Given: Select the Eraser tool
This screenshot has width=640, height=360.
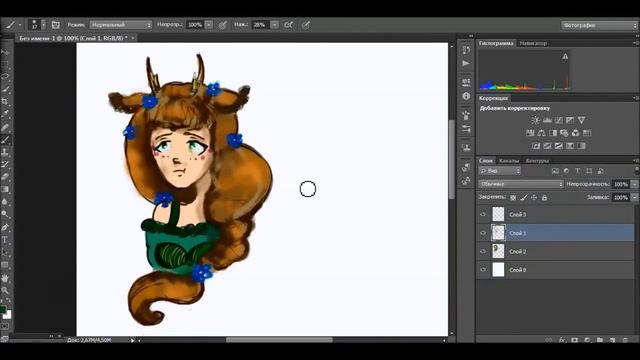Looking at the screenshot, I should point(5,177).
